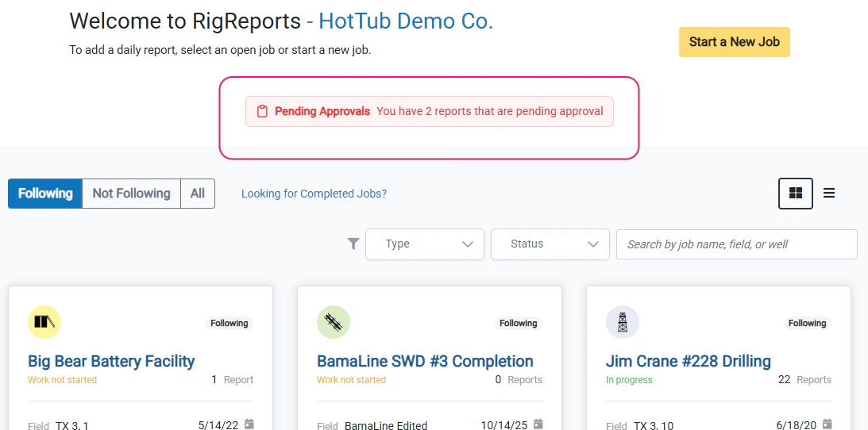This screenshot has height=430, width=868.
Task: Click the HotTub Demo Co. company name
Action: pyautogui.click(x=406, y=21)
